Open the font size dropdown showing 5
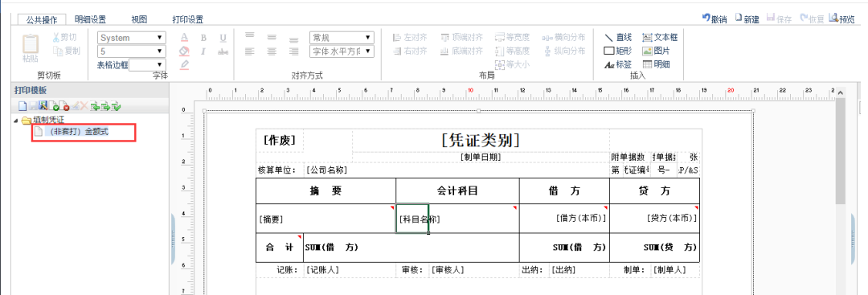 point(132,51)
